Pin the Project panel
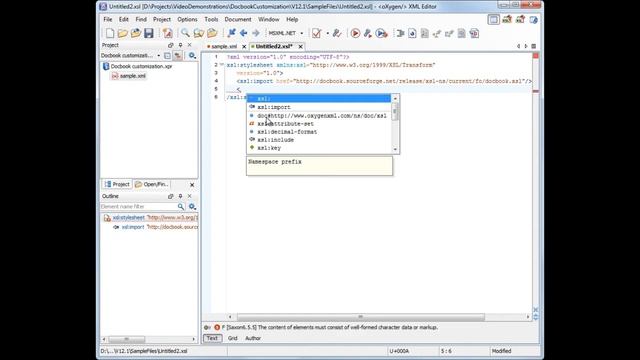This screenshot has width=640, height=360. (180, 45)
